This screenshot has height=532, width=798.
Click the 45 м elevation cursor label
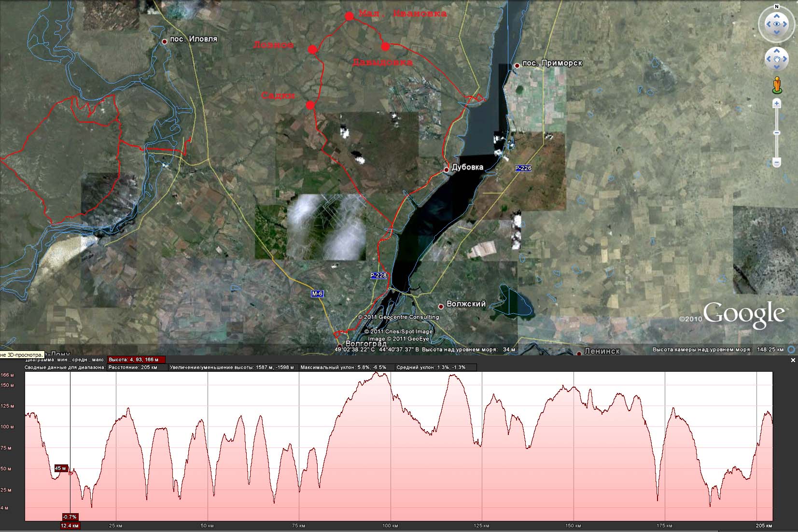click(x=61, y=468)
